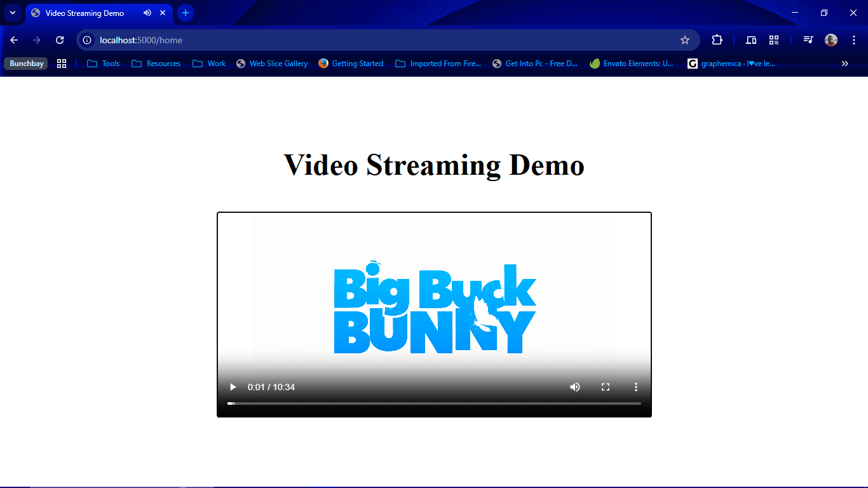Click the Video Streaming Demo heading

(434, 165)
